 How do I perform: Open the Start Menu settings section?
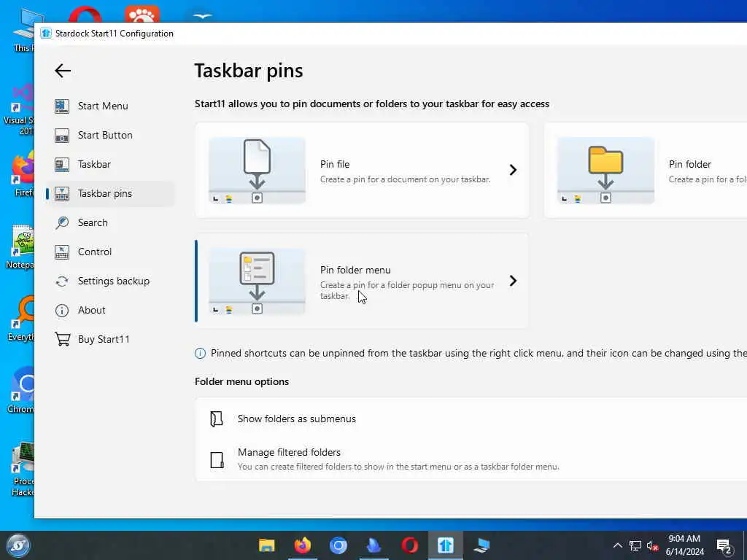coord(103,106)
